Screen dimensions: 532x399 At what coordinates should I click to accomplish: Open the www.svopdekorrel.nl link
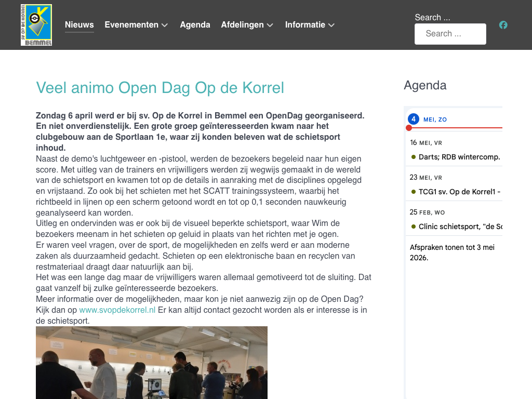[117, 310]
